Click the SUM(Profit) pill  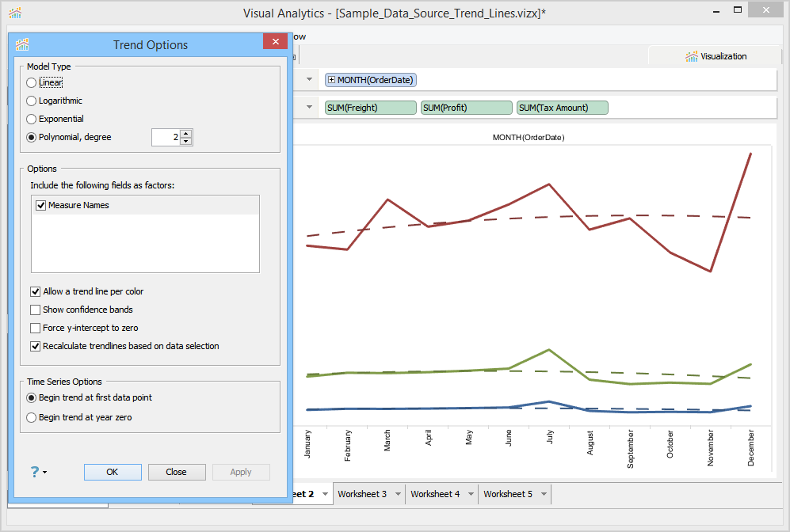tap(466, 108)
